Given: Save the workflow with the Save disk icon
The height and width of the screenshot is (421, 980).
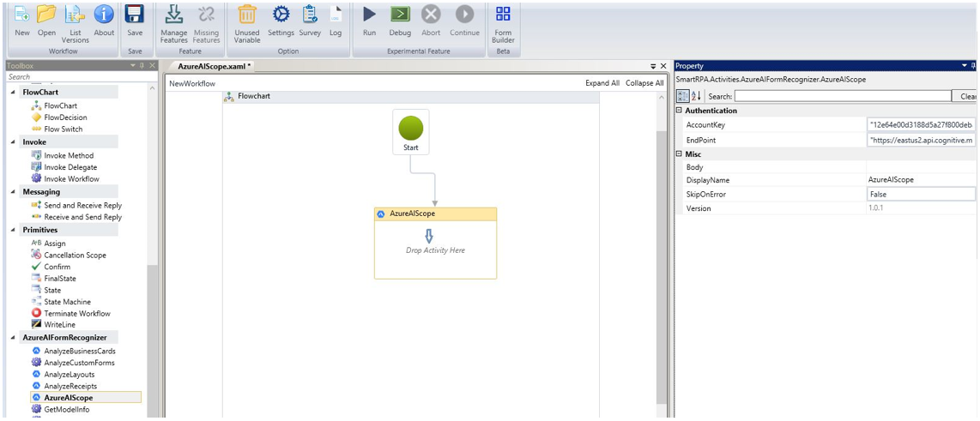Looking at the screenshot, I should tap(135, 15).
